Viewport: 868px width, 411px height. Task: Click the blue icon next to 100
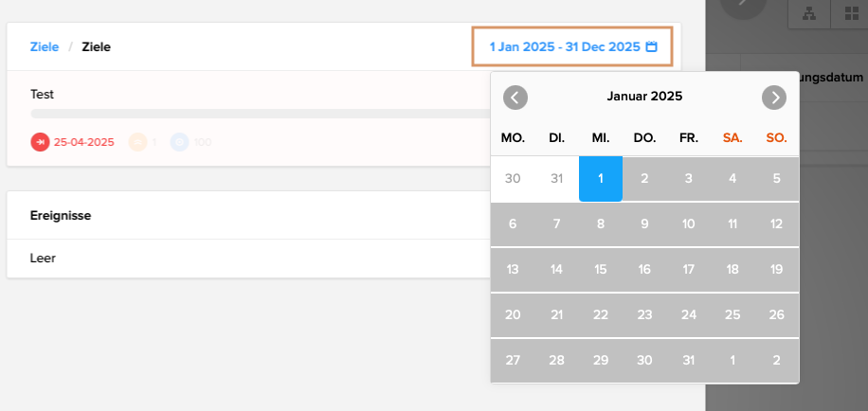coord(179,142)
